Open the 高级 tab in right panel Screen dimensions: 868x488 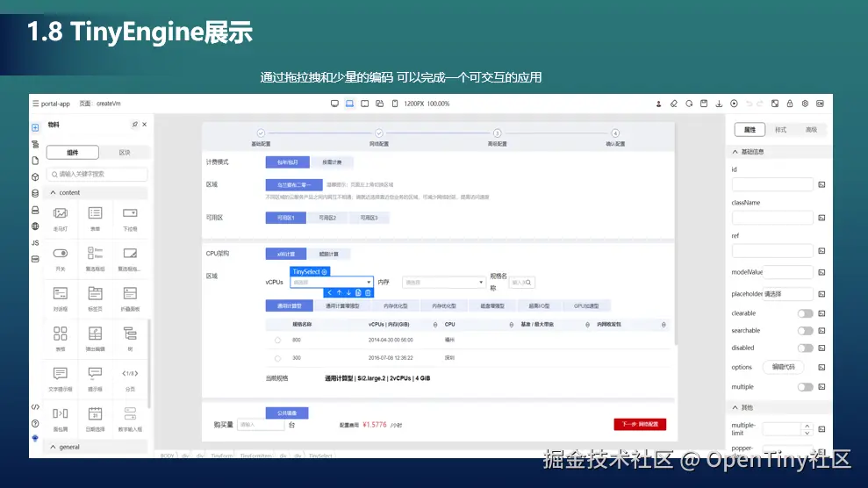click(811, 130)
